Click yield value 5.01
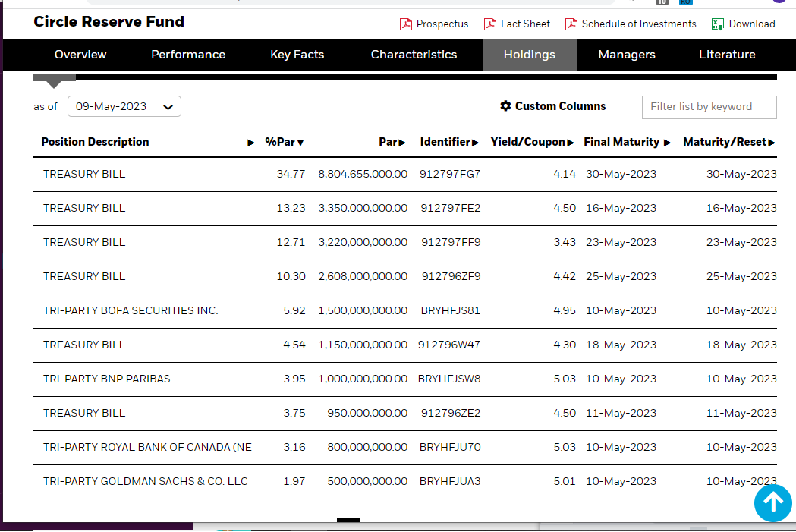796x532 pixels. pyautogui.click(x=565, y=481)
